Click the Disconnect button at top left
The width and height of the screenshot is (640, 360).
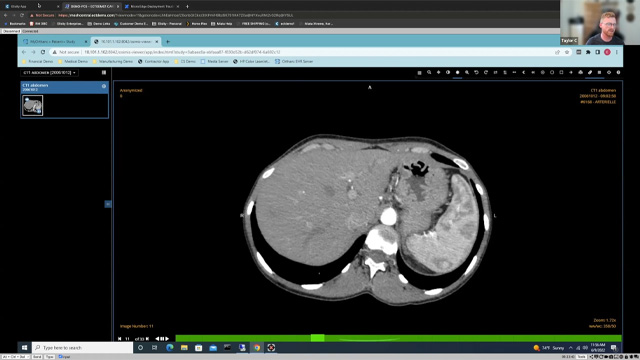pyautogui.click(x=11, y=31)
